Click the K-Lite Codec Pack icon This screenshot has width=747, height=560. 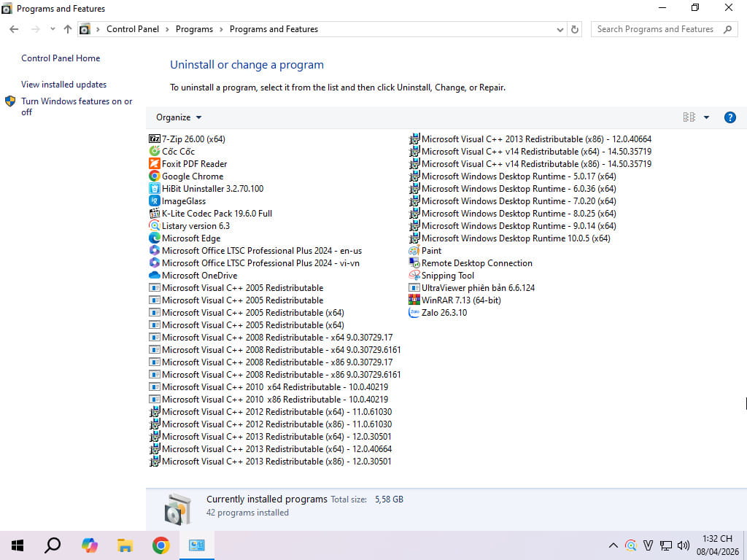[x=155, y=214]
